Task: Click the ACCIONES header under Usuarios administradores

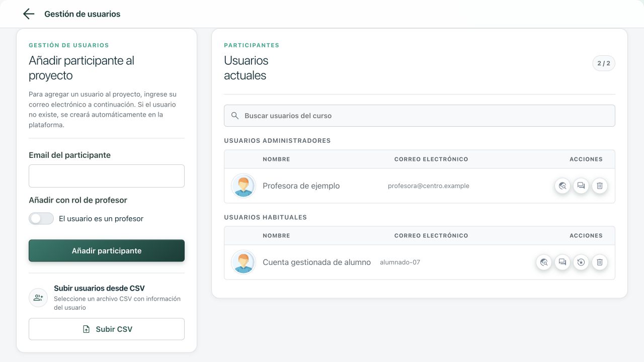Action: point(586,159)
